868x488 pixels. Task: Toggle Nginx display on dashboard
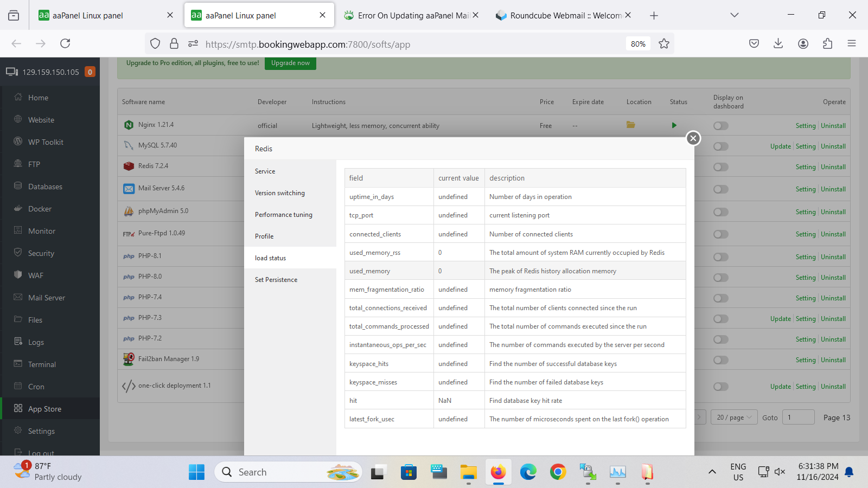tap(720, 126)
